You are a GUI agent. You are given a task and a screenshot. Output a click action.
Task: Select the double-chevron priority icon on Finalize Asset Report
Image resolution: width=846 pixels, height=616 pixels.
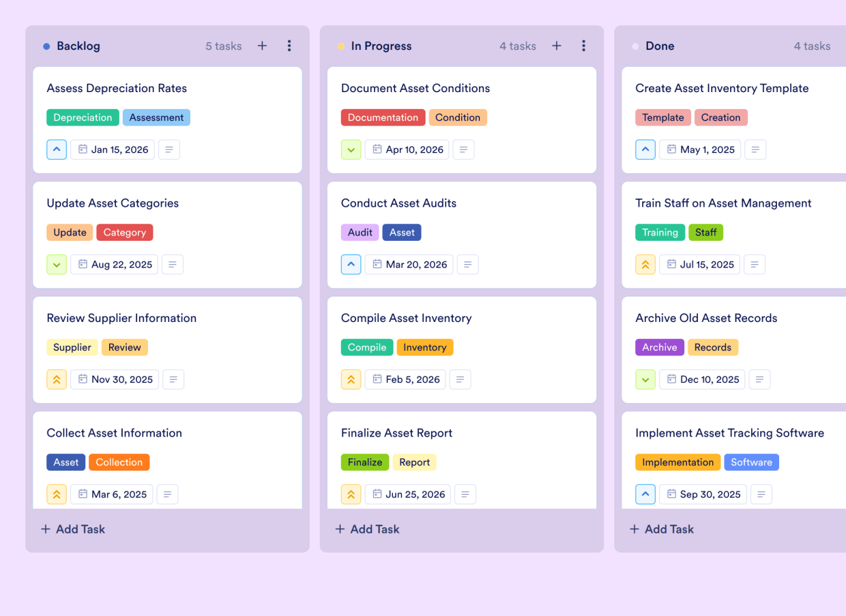pos(351,494)
